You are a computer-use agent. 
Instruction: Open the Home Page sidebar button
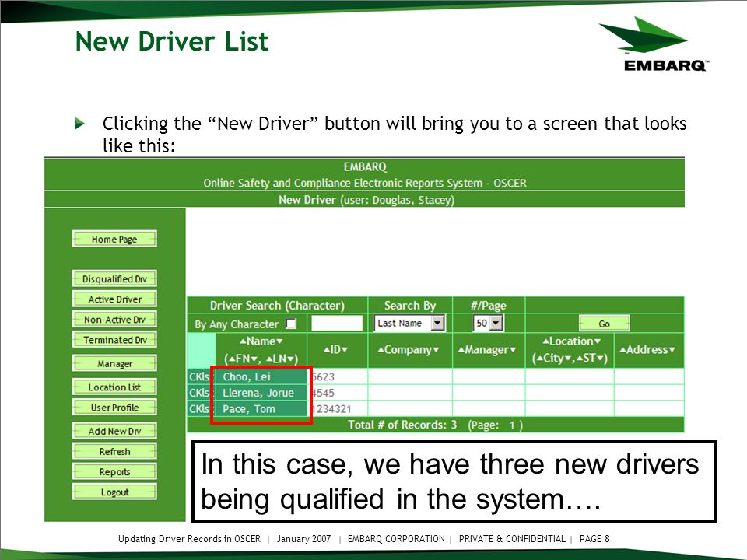(114, 239)
